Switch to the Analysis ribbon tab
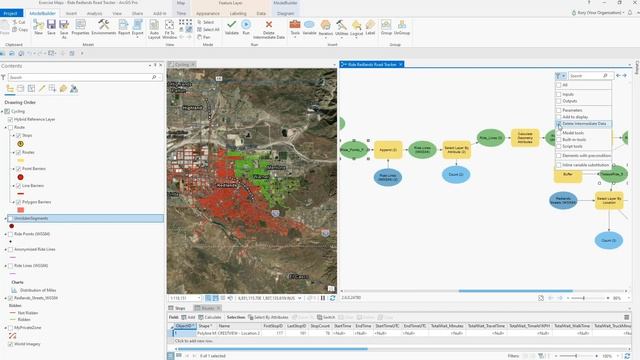The height and width of the screenshot is (360, 640). point(94,13)
